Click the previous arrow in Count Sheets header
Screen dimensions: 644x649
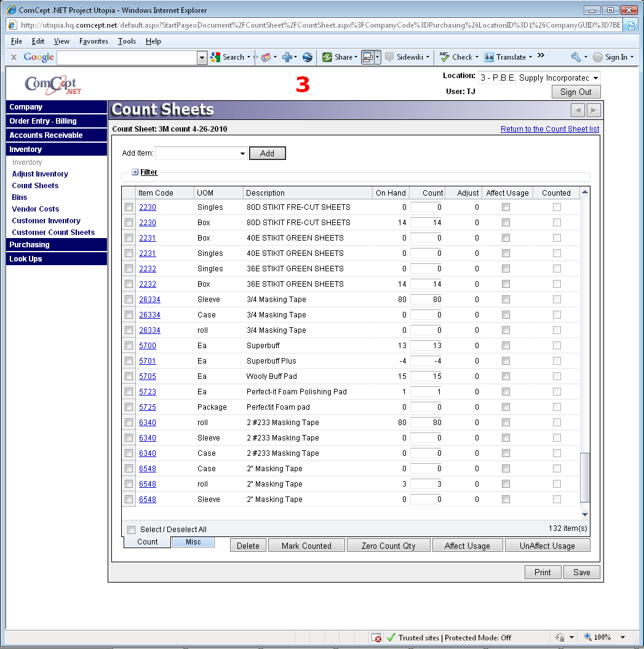pos(578,110)
